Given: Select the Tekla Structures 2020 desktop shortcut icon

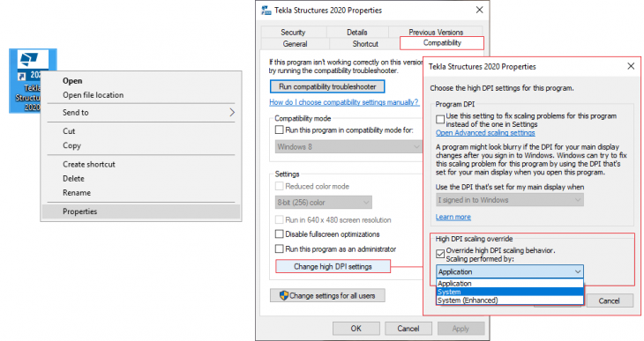Looking at the screenshot, I should point(33,60).
